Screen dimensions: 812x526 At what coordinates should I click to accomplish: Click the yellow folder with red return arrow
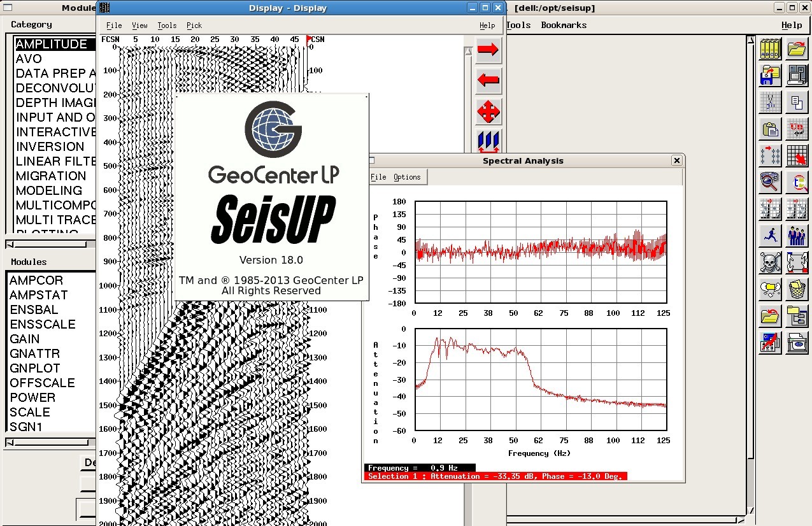point(771,316)
